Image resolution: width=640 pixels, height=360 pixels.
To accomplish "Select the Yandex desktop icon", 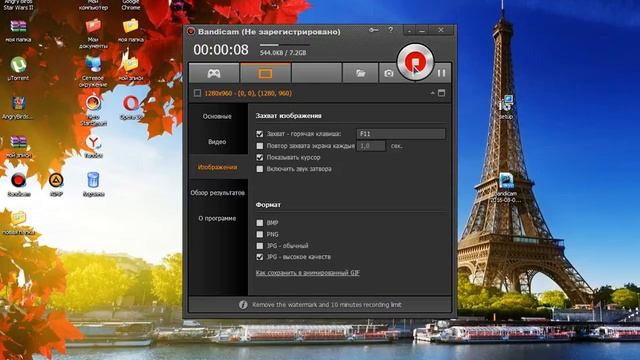I will click(x=93, y=143).
